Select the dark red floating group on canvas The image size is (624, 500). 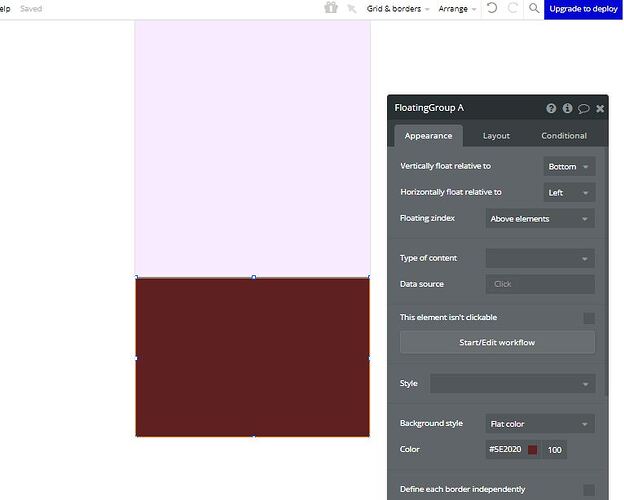252,357
